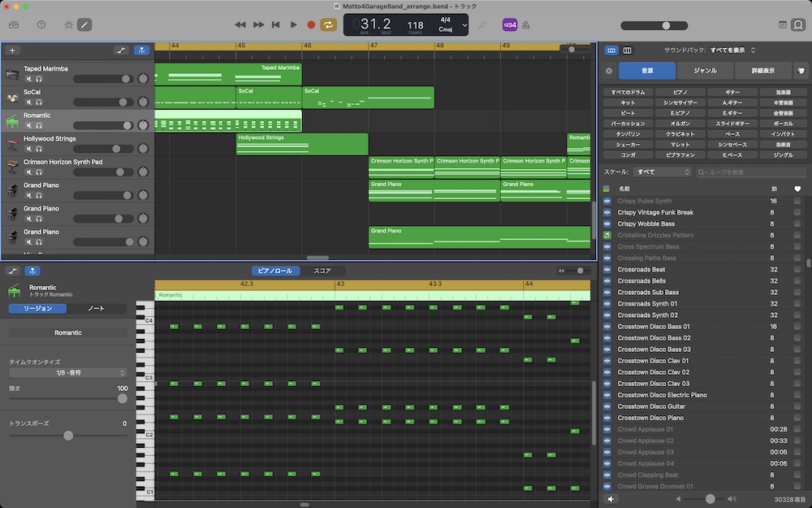Click the wrench icon in the editor header
The height and width of the screenshot is (508, 812).
(11, 270)
